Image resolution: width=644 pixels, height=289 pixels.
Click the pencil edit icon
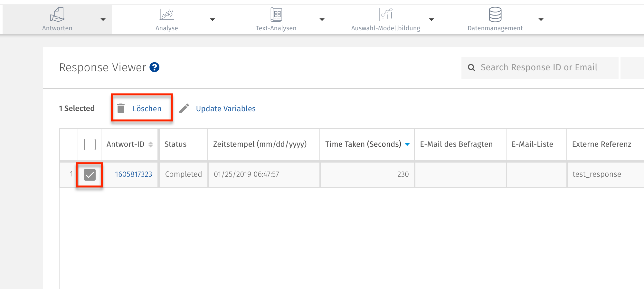coord(184,109)
